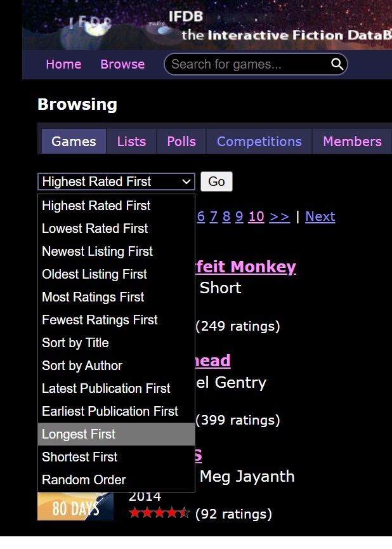Collapse the Highest Rated First sort dropdown
Image resolution: width=392 pixels, height=549 pixels.
tap(116, 182)
